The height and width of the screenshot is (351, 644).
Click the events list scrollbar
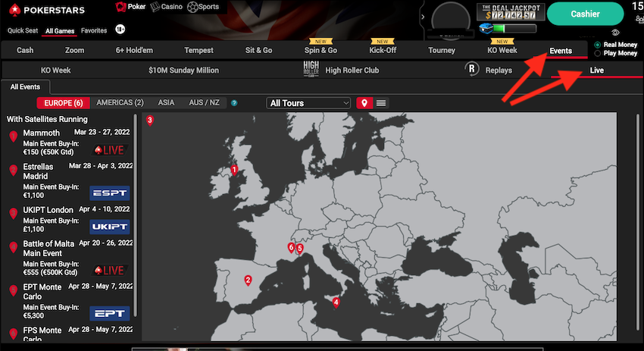pyautogui.click(x=135, y=215)
